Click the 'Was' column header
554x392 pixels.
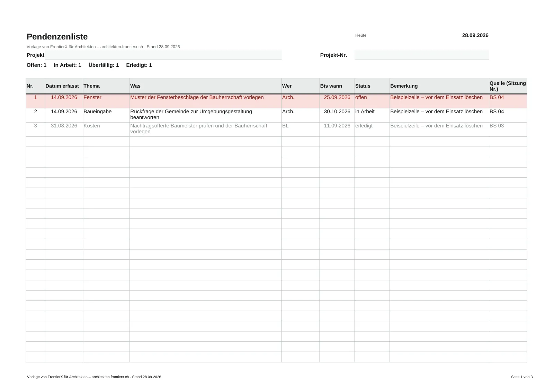(206, 86)
